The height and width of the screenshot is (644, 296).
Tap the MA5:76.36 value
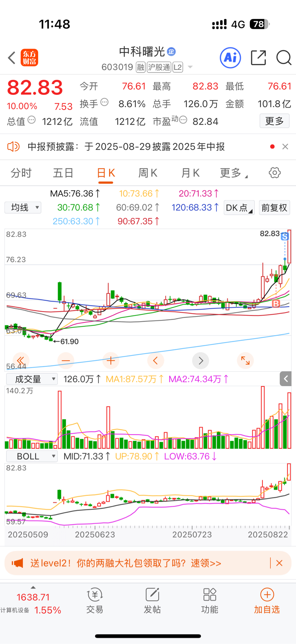[x=75, y=193]
